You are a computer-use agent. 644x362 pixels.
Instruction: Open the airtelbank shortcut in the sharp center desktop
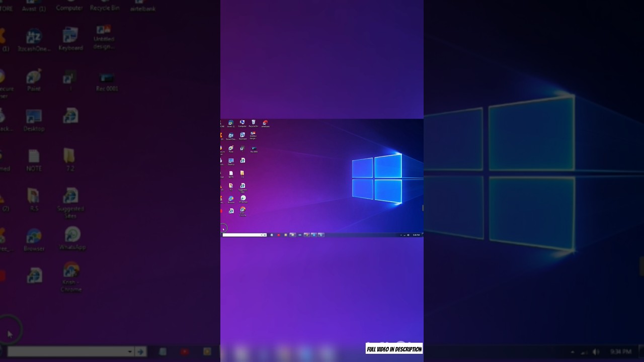(x=265, y=124)
